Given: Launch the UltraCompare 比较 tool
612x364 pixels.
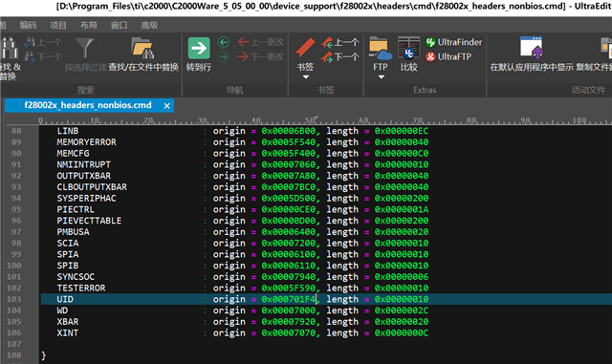Looking at the screenshot, I should (408, 54).
